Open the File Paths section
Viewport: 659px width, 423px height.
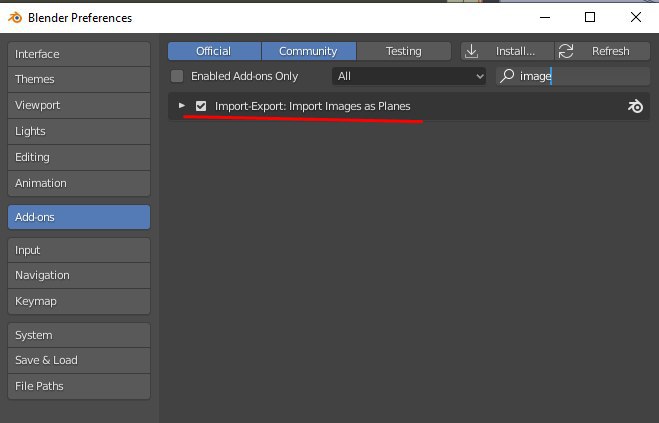(x=79, y=386)
